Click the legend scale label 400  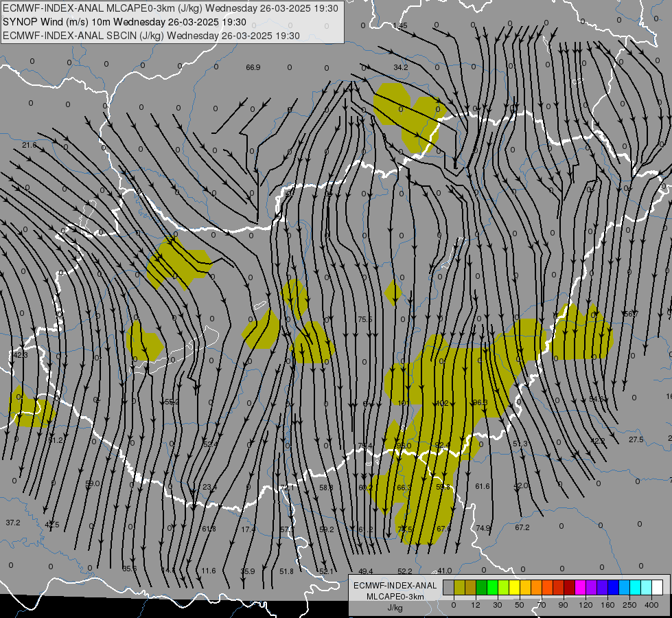tap(651, 605)
